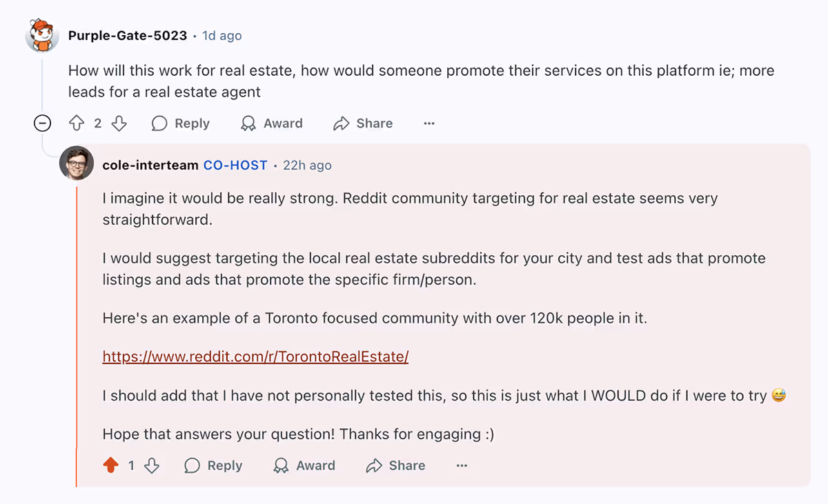Collapse the comment thread with the minus button
The height and width of the screenshot is (504, 828).
click(42, 123)
